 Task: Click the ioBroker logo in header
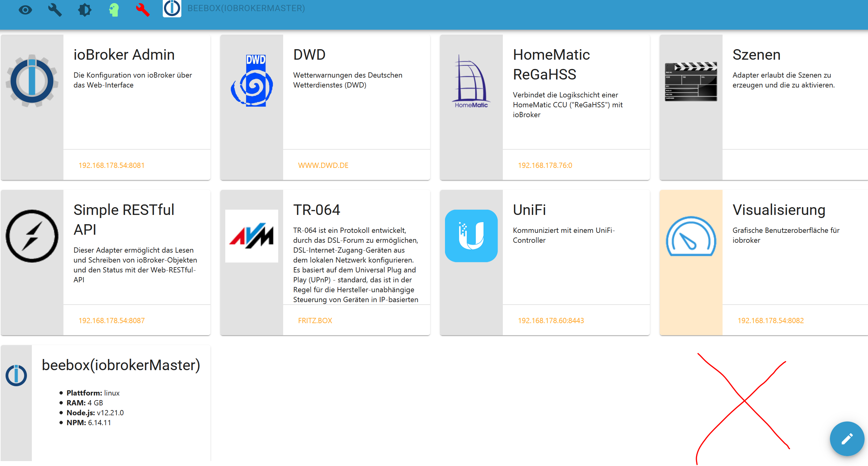pos(172,8)
